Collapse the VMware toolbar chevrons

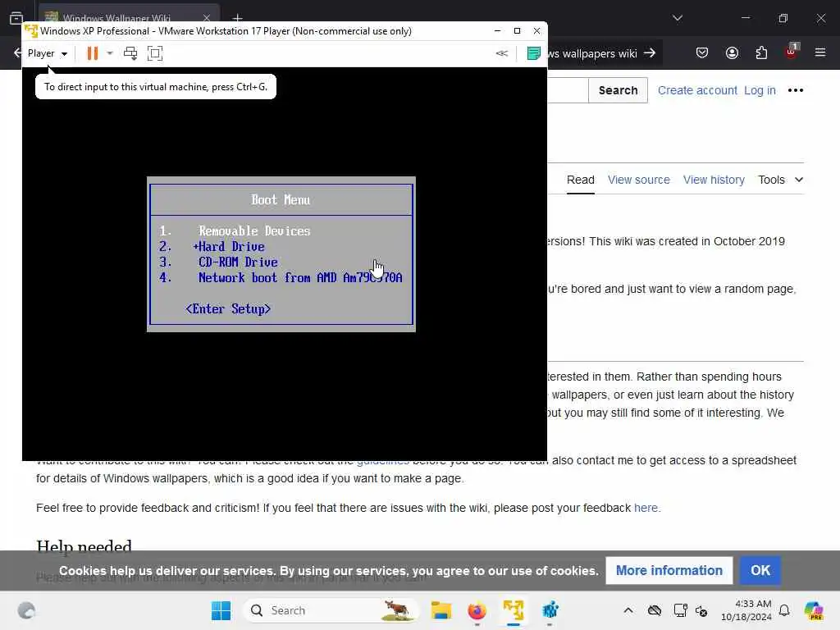[501, 53]
